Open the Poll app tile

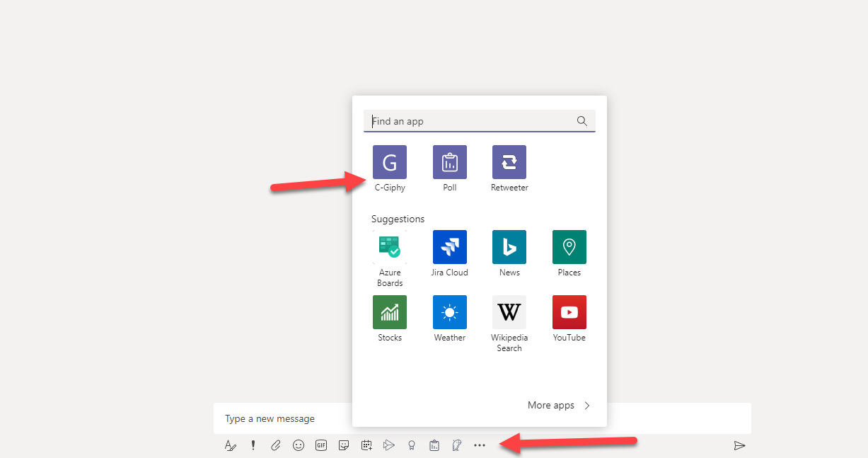click(x=450, y=162)
